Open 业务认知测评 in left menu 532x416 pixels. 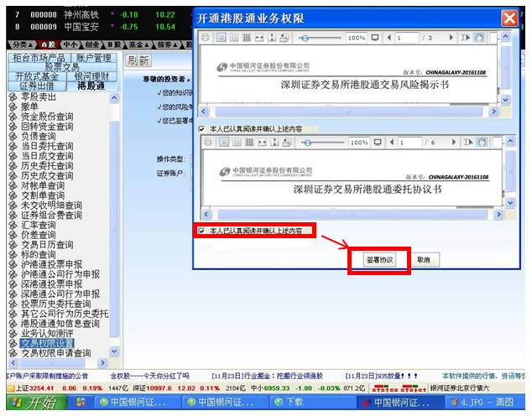[x=47, y=333]
